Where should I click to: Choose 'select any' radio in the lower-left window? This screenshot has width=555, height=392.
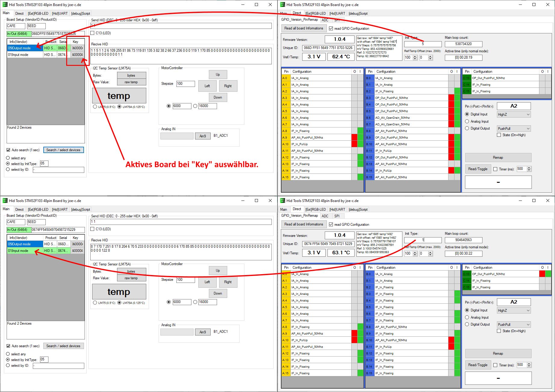(x=8, y=354)
